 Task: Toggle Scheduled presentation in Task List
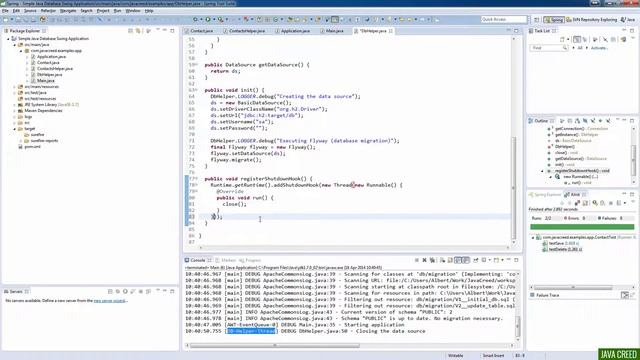pos(585,40)
